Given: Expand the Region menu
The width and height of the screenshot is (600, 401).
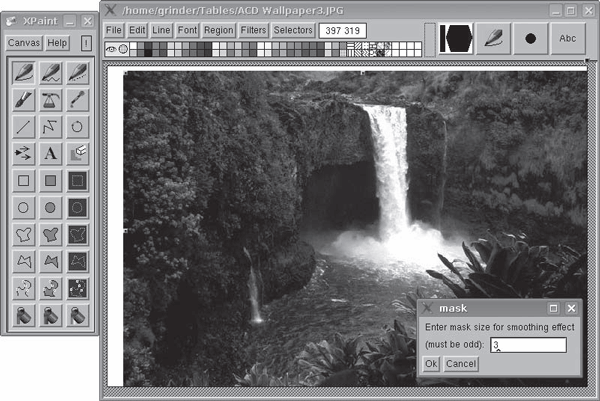Looking at the screenshot, I should (x=218, y=30).
